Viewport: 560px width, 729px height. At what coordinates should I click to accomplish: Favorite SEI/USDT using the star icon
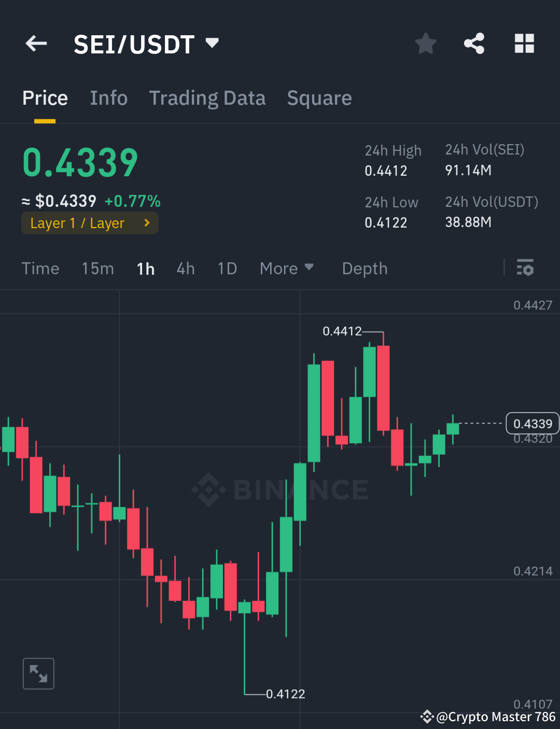425,44
